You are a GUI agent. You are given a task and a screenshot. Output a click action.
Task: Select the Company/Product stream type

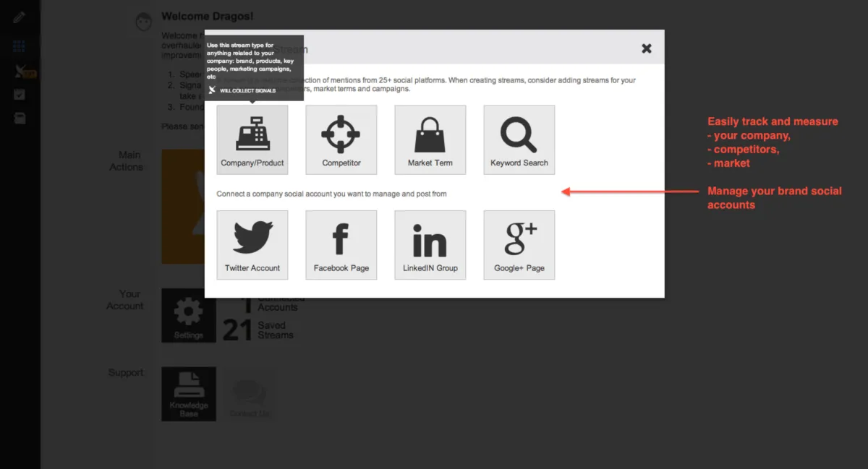pos(252,139)
